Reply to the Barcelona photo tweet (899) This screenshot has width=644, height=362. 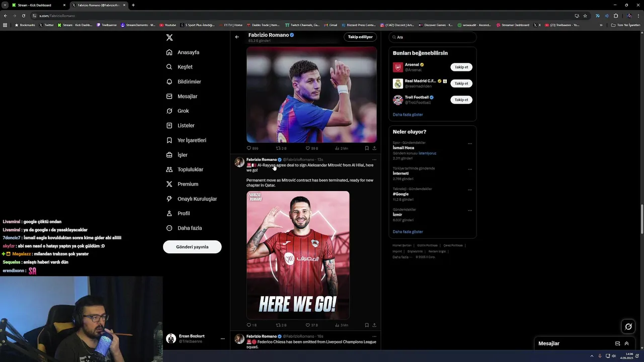[x=253, y=148]
